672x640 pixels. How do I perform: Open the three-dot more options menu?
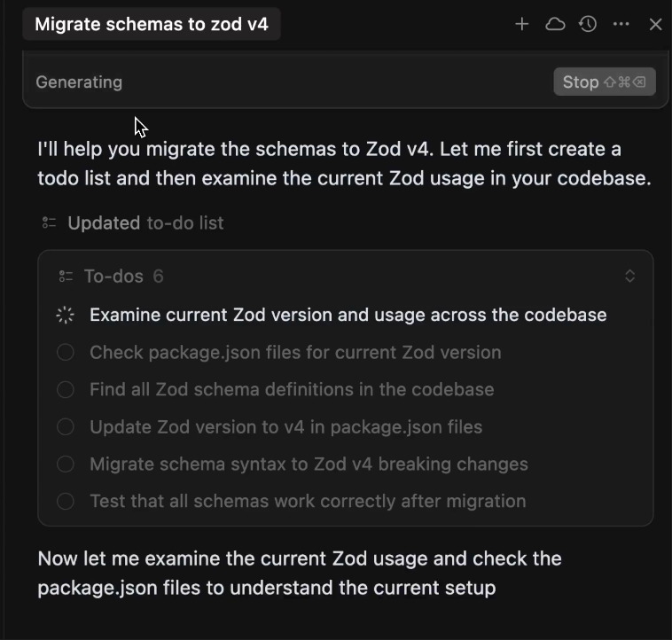click(621, 24)
